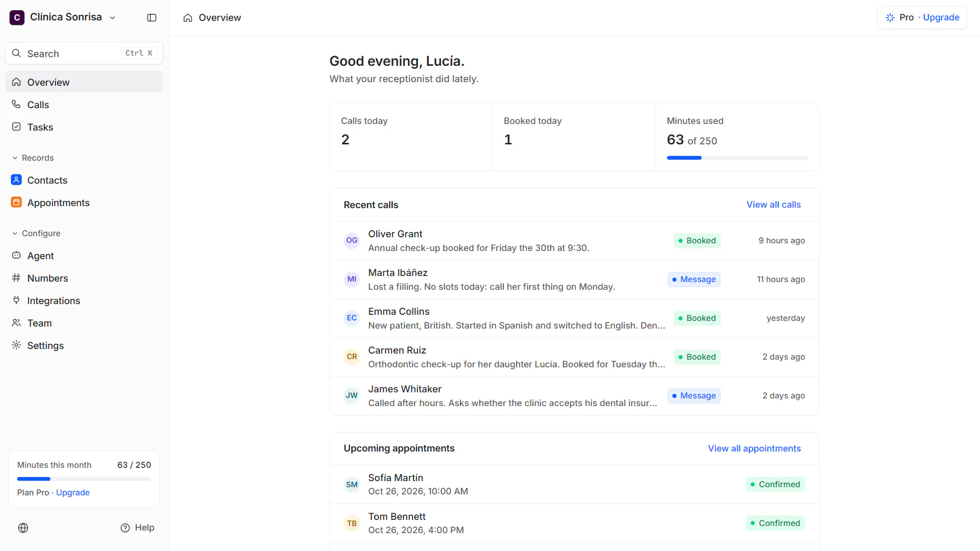Viewport: 980px width, 551px height.
Task: Click the JW avatar for James Whitaker
Action: coord(352,396)
